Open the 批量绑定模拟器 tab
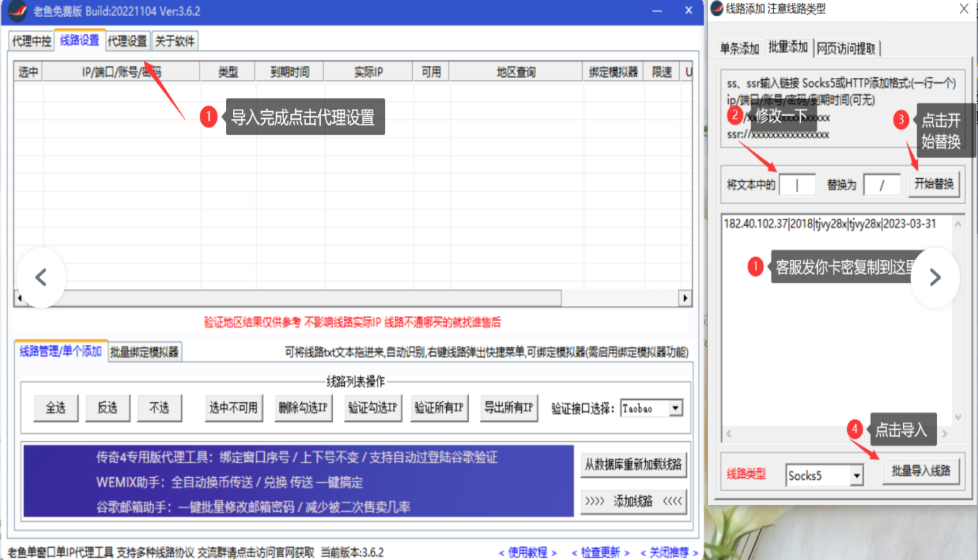The image size is (978, 560). 145,352
